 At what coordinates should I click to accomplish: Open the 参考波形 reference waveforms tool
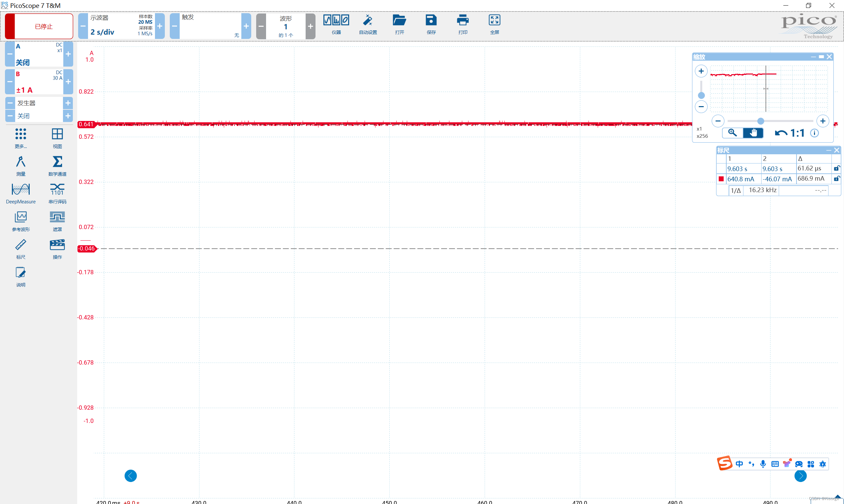coord(21,221)
